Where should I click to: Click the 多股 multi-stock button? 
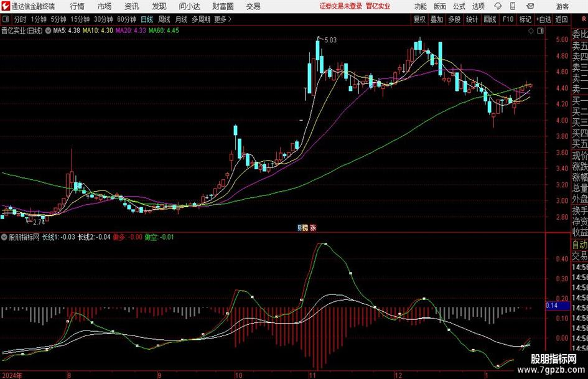(x=454, y=19)
